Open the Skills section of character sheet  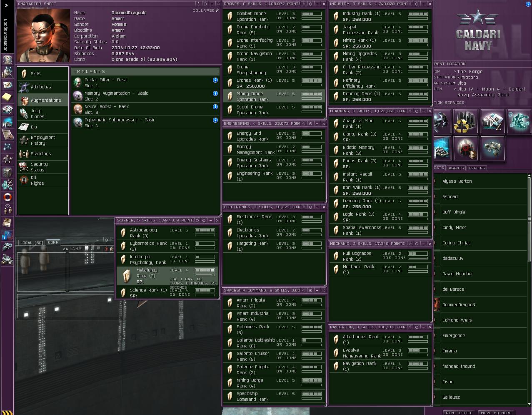pos(42,73)
